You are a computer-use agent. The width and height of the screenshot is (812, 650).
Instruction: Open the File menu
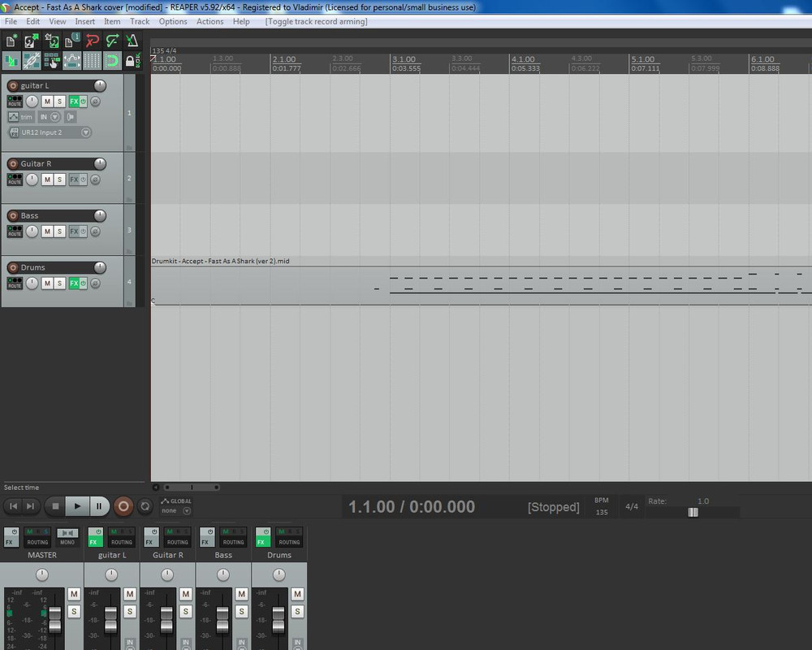click(11, 21)
